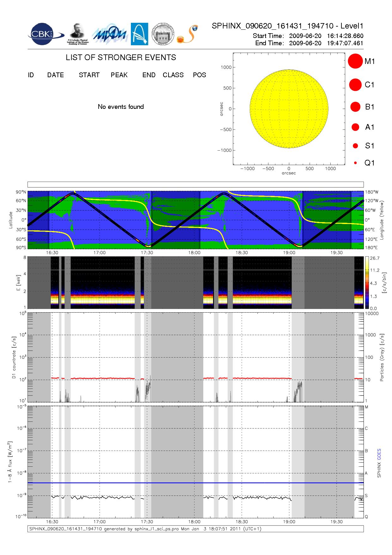Click the M1 red legend circle
Image resolution: width=392 pixels, height=555 pixels.
(355, 61)
